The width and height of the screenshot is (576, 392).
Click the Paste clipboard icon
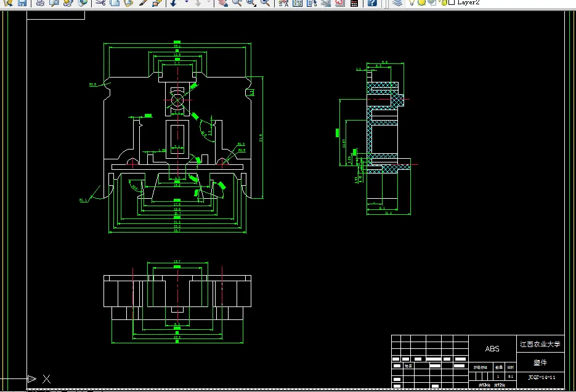point(128,2)
